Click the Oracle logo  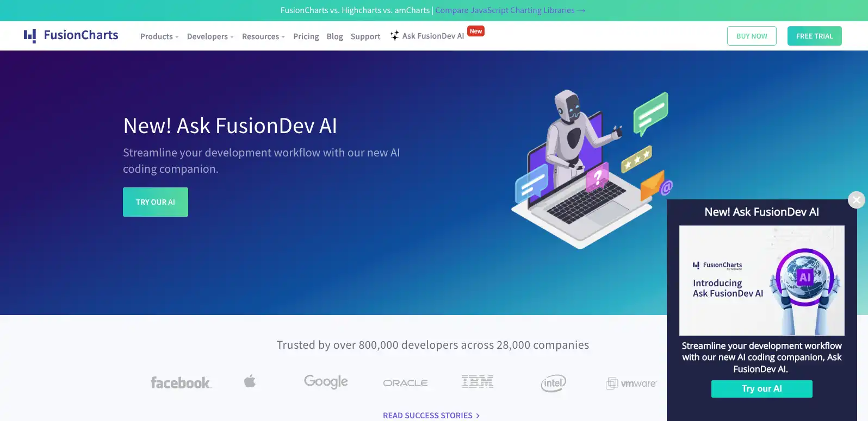click(405, 383)
